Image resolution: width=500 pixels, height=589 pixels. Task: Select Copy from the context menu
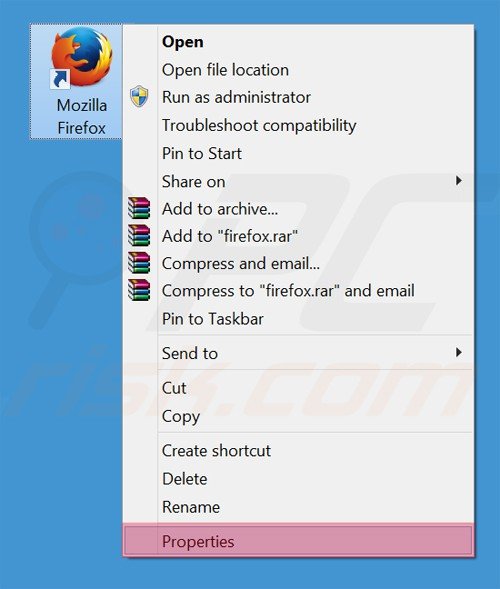point(298,416)
